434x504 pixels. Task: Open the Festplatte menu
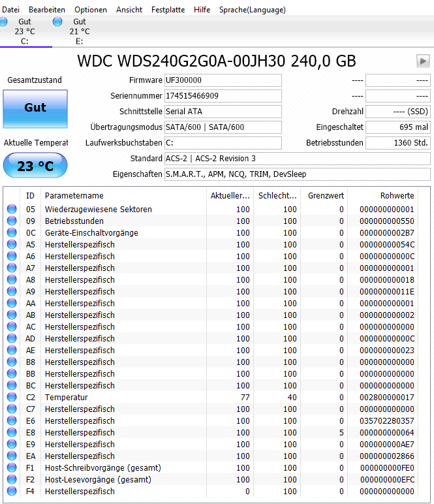coord(168,10)
